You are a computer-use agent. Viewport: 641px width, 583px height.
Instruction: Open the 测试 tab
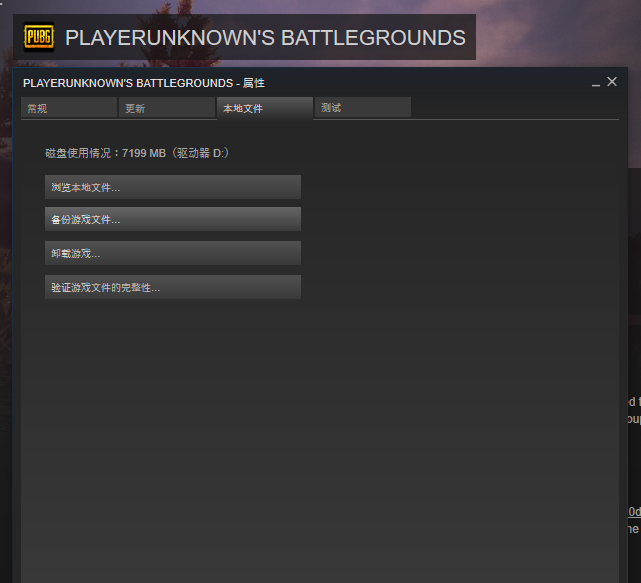tap(363, 108)
